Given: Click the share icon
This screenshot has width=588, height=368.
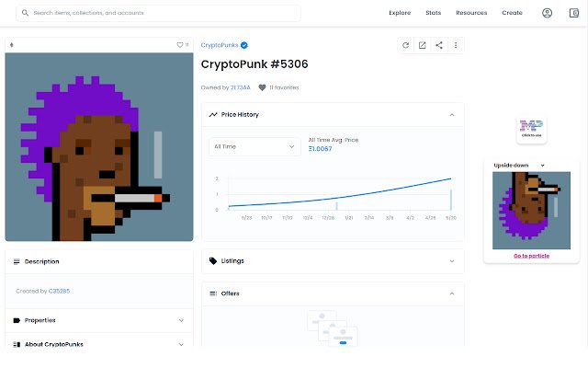Looking at the screenshot, I should pyautogui.click(x=439, y=45).
